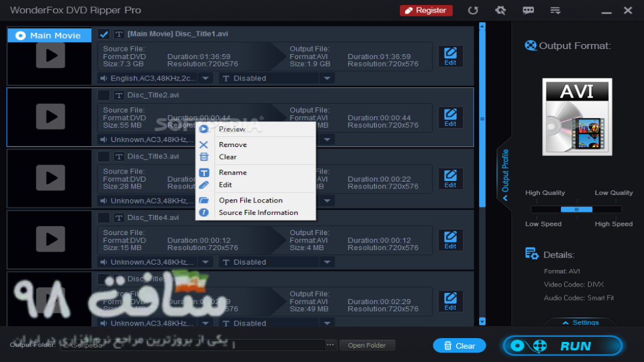Expand audio track dropdown of Disc_Title4
This screenshot has width=644, height=362.
206,262
